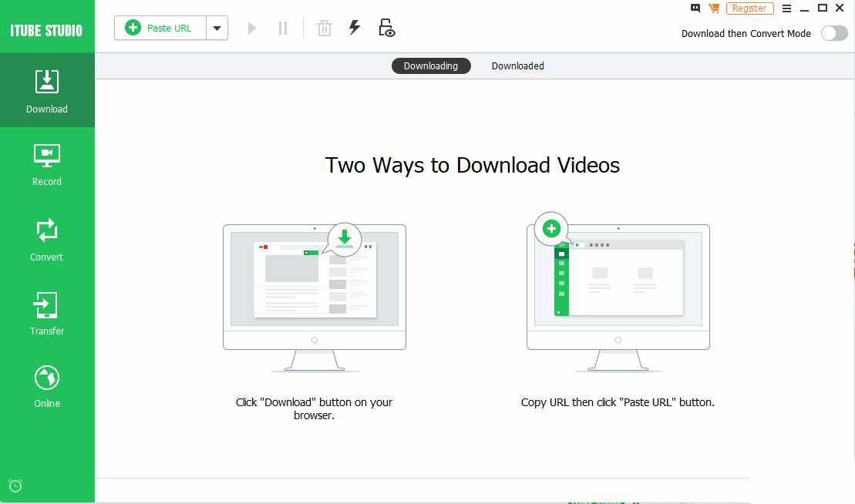Click text 'Copy URL then click "Paste URL" button.'
The height and width of the screenshot is (504, 855).
point(618,402)
